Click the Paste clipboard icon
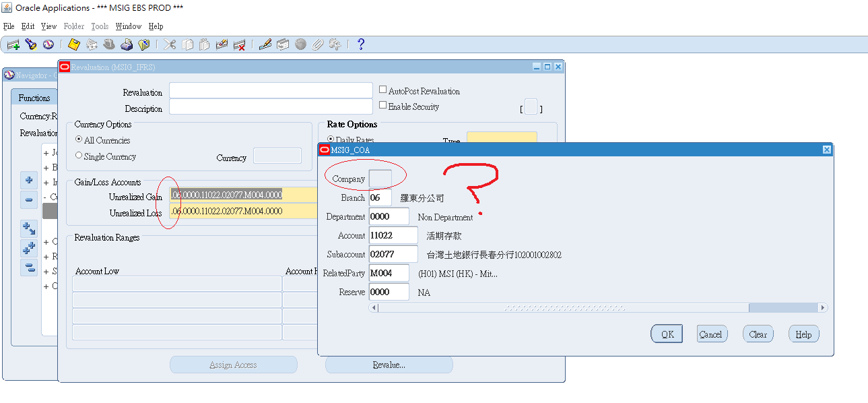 tap(204, 44)
